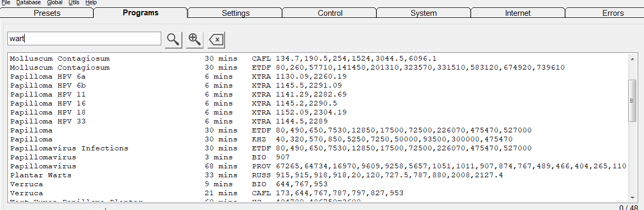Select Plantar Warts RUSS program
The height and width of the screenshot is (210, 644).
coord(318,175)
